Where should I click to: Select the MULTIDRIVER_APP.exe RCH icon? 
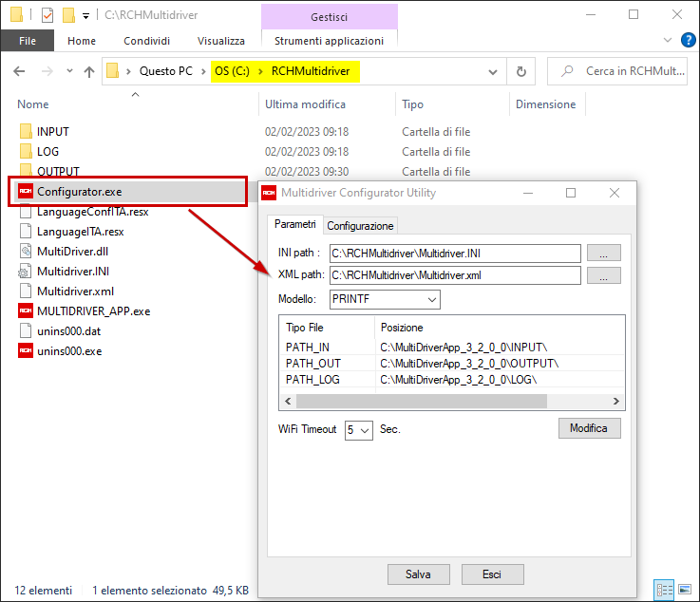pos(26,310)
